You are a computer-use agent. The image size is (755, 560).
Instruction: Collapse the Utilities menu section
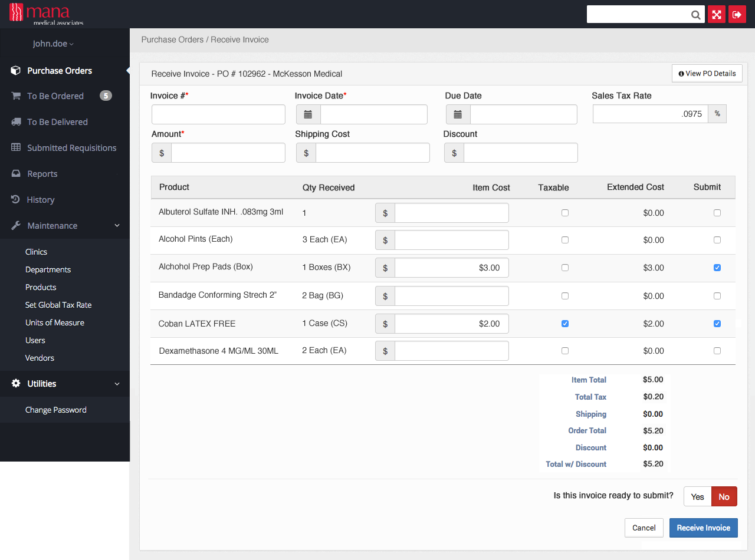[116, 384]
